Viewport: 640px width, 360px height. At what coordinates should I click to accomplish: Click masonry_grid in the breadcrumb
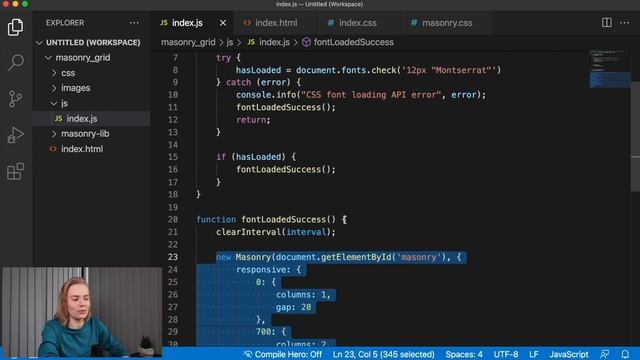[x=188, y=42]
